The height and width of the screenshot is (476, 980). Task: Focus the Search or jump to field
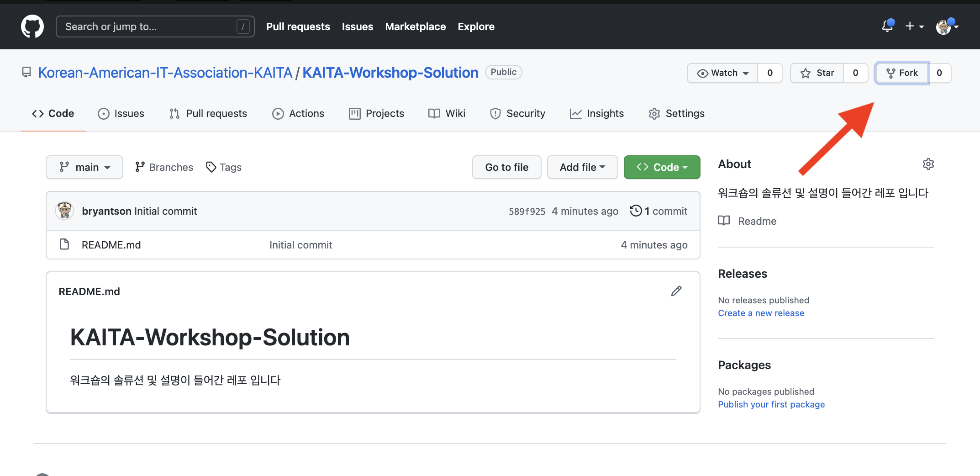pyautogui.click(x=155, y=26)
